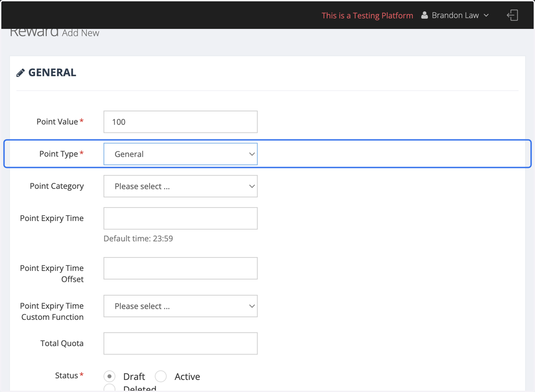Open Point Expiry Time Custom Function dropdown
Screen dimensions: 535x392
[181, 306]
